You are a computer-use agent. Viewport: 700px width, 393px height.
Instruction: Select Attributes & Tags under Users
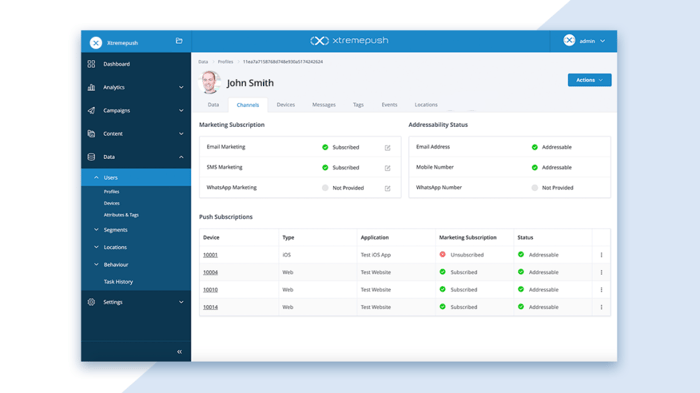pos(121,215)
